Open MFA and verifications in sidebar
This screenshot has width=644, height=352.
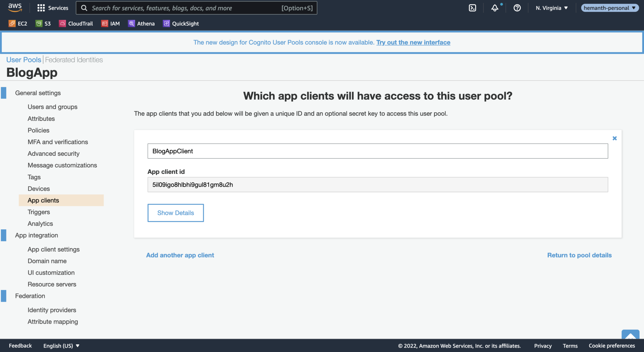(x=58, y=142)
